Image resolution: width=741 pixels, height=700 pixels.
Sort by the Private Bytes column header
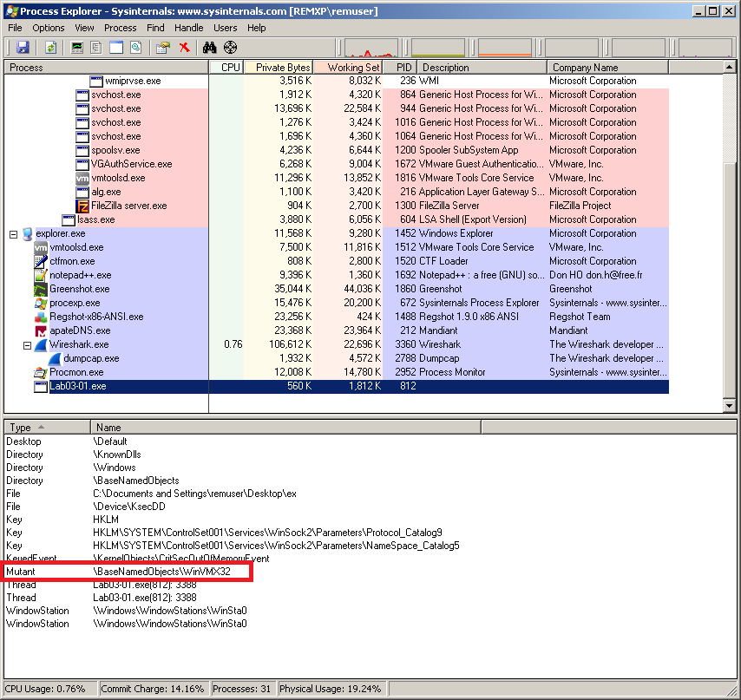coord(279,68)
